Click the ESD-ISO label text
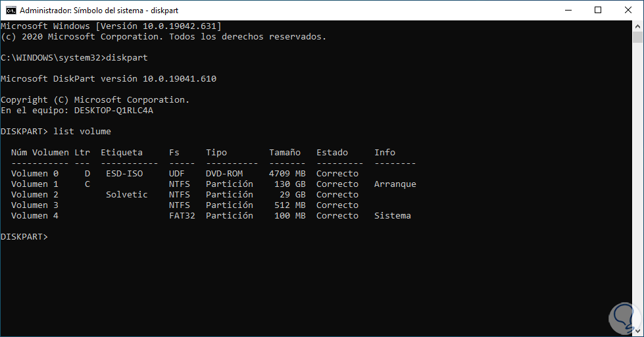Image resolution: width=644 pixels, height=337 pixels. coord(124,173)
